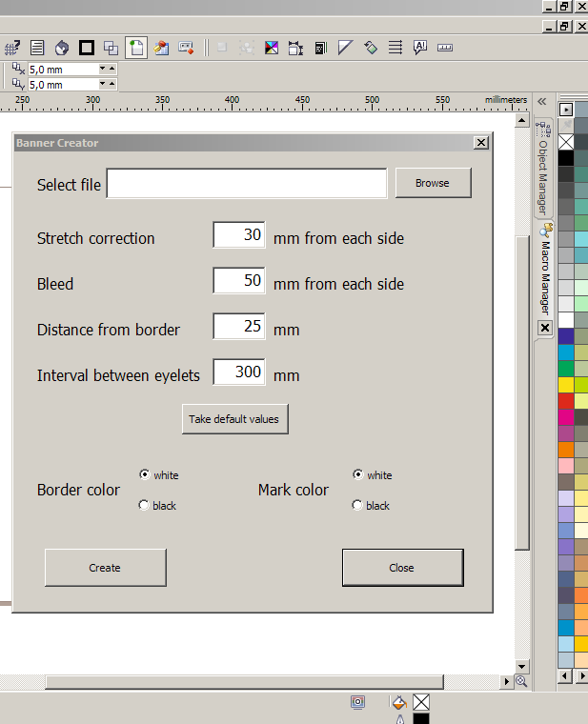Click the horizontal scrollbar thumb
The height and width of the screenshot is (724, 588).
tap(244, 681)
